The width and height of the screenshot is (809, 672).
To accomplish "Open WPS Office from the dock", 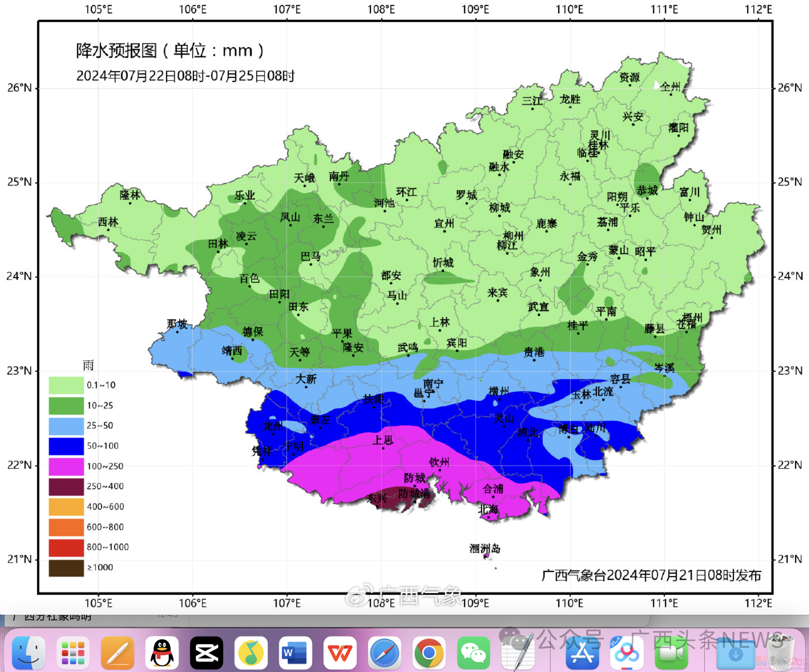I will (340, 653).
